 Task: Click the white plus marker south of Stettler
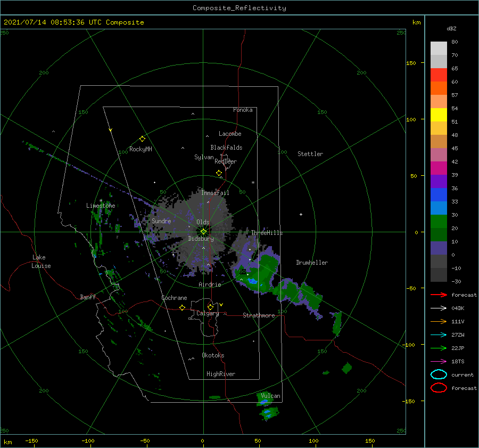[x=301, y=214]
